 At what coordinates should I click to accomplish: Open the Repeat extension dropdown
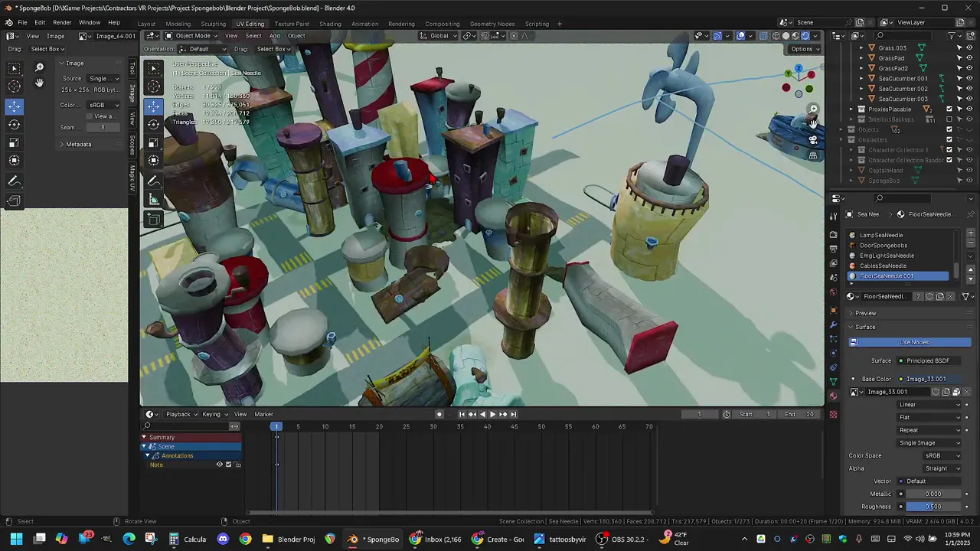click(929, 430)
